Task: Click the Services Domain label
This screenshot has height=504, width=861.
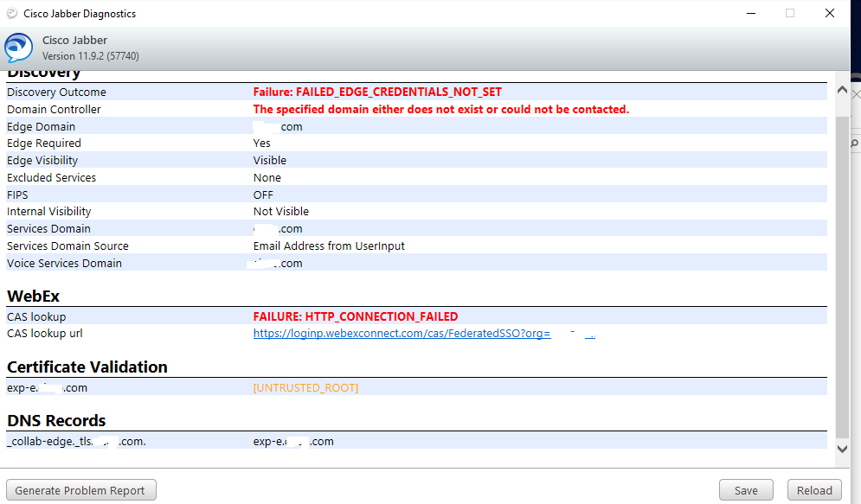Action: 48,229
